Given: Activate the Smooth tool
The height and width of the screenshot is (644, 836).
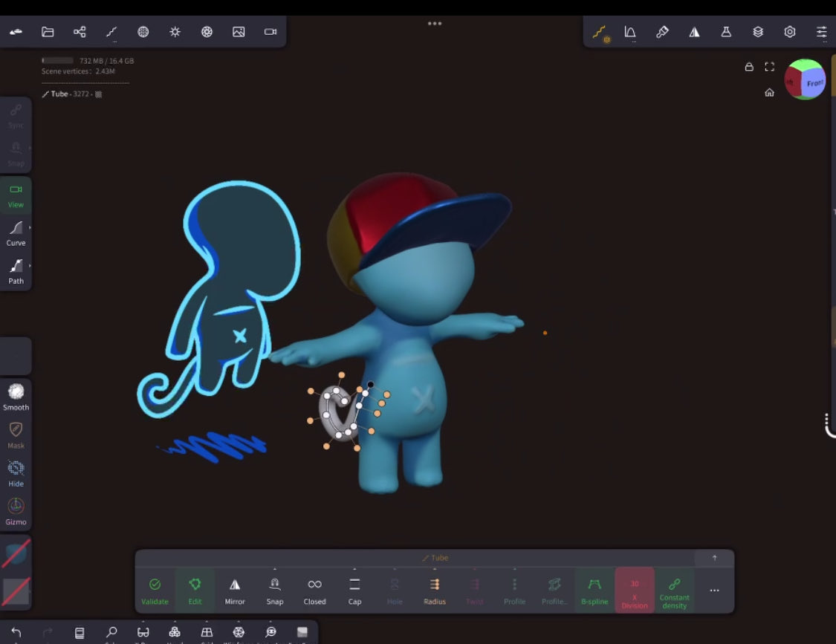Looking at the screenshot, I should click(x=16, y=396).
